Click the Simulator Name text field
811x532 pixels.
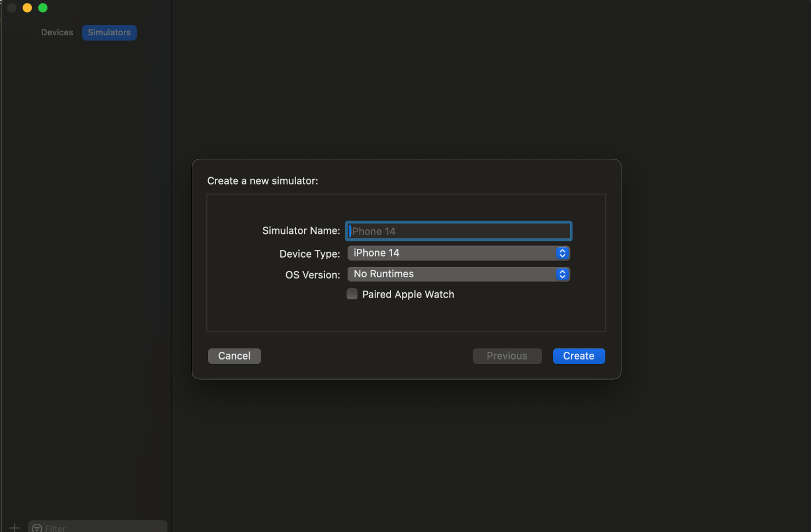pos(459,231)
